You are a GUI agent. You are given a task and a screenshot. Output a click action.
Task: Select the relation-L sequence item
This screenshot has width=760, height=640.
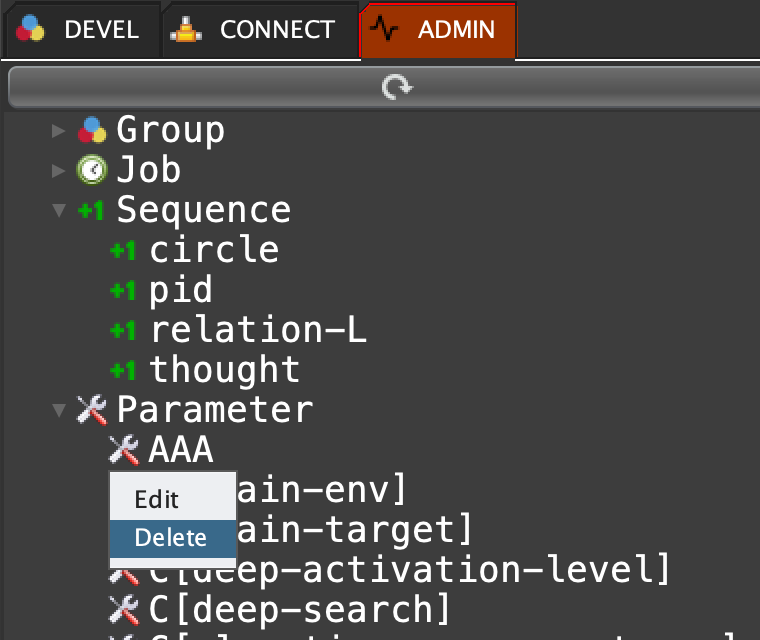pyautogui.click(x=258, y=330)
